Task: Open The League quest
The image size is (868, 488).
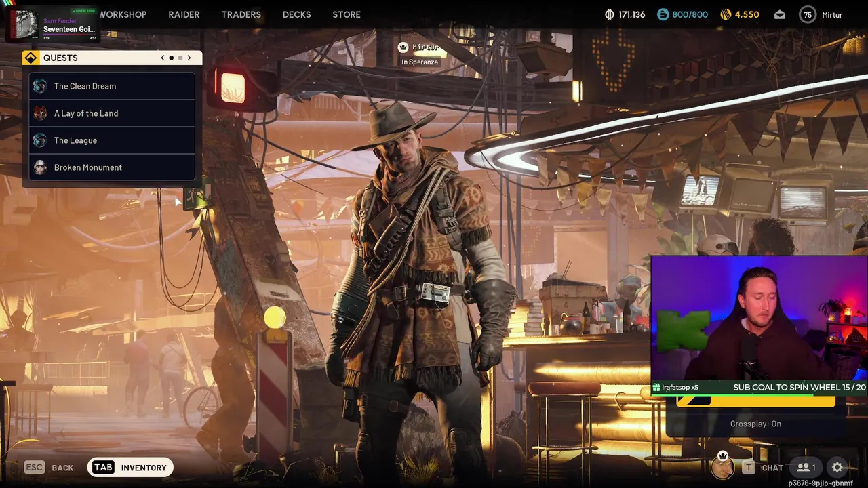Action: coord(112,140)
